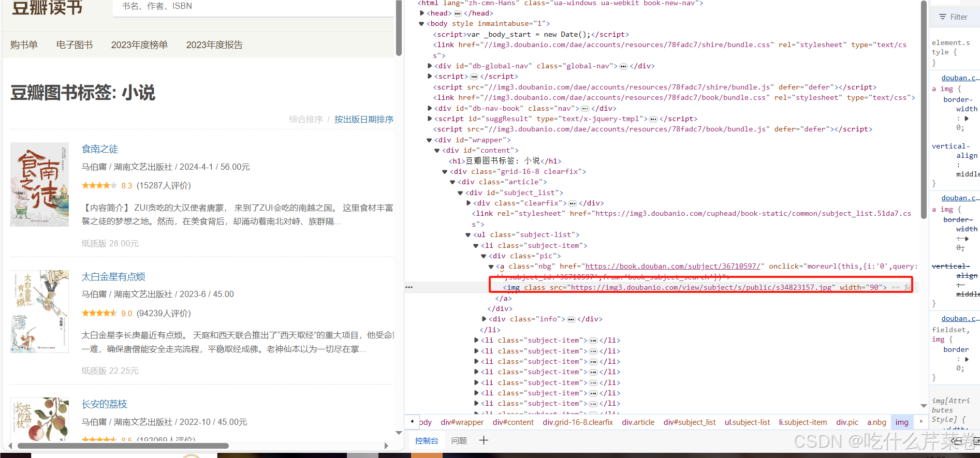Collapse the body element node
Screen dimensions: 980x458
(421, 24)
